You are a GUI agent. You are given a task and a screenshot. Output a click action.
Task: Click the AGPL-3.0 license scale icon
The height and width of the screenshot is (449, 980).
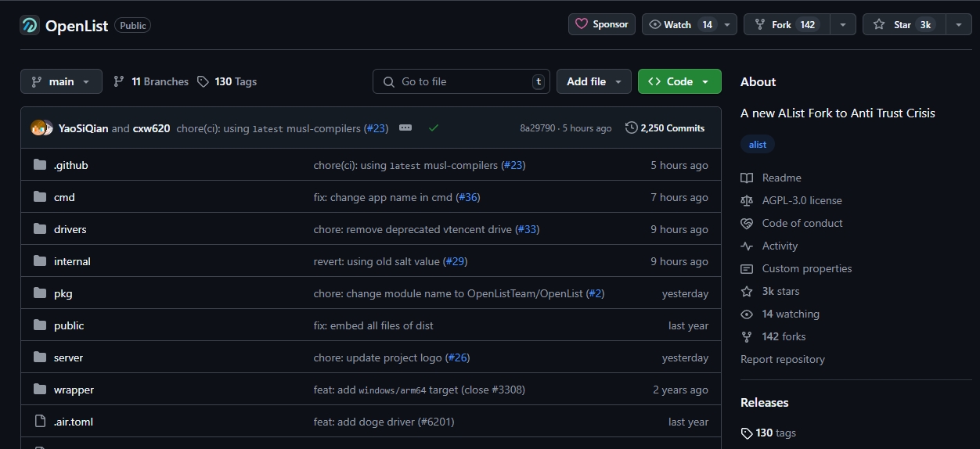747,201
